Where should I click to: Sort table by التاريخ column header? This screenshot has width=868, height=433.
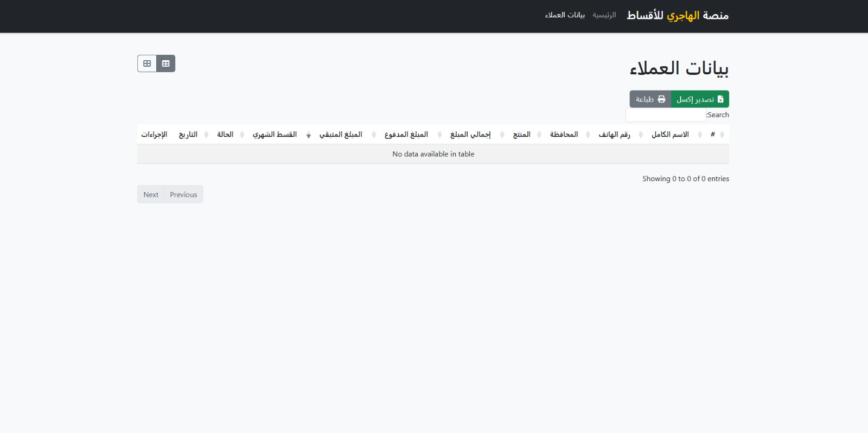point(188,135)
